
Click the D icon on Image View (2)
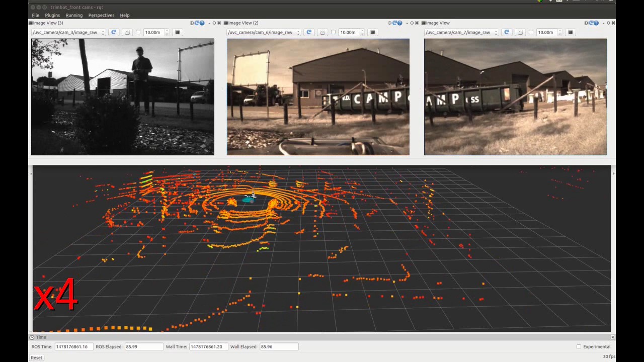click(390, 23)
